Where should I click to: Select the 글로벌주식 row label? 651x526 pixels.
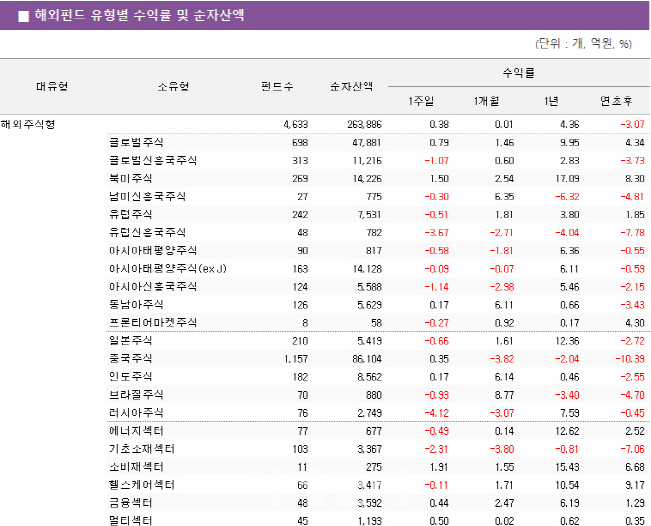(x=136, y=142)
